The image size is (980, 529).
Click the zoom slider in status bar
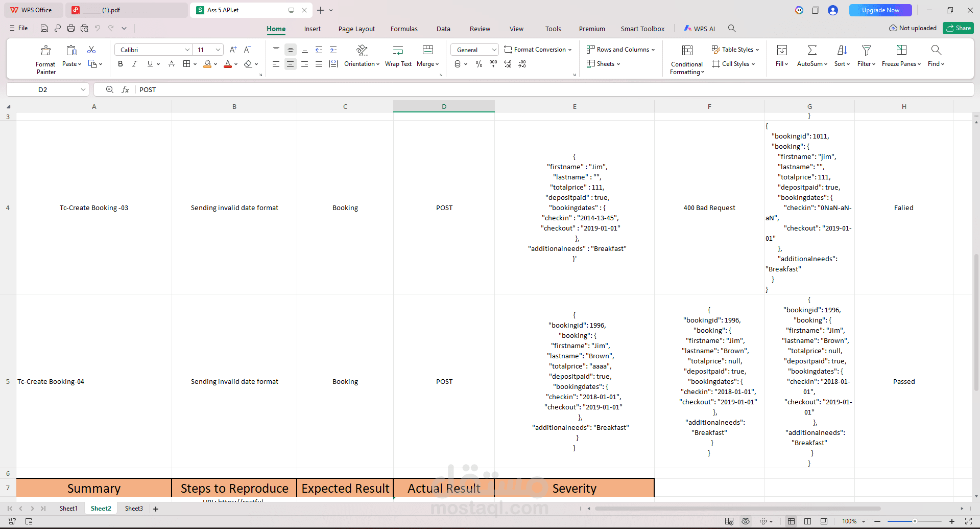coord(915,521)
